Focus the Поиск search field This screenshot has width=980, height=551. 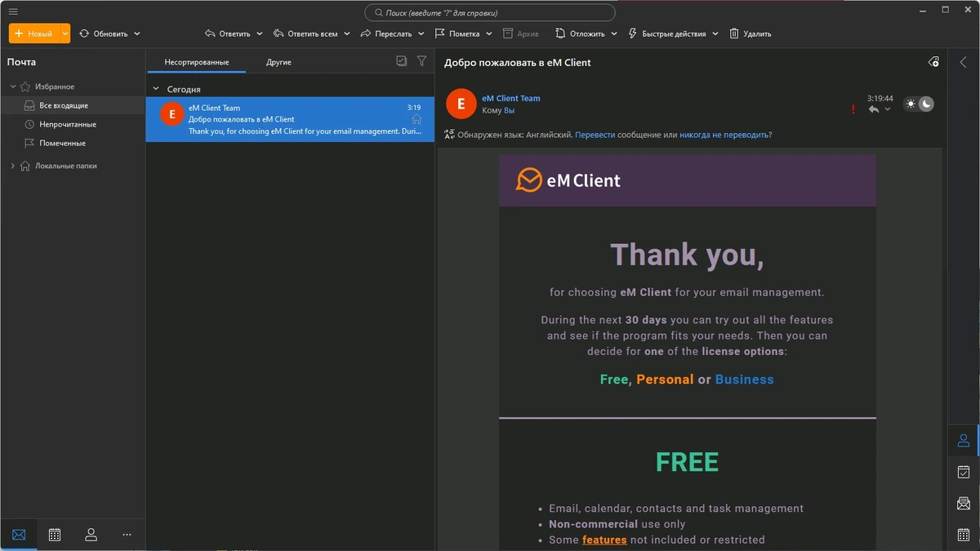490,12
